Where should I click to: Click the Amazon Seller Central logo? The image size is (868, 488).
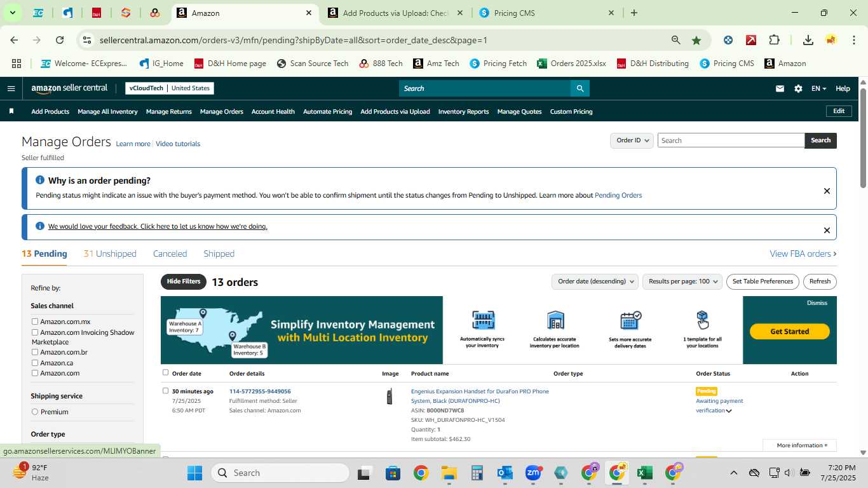pyautogui.click(x=69, y=88)
